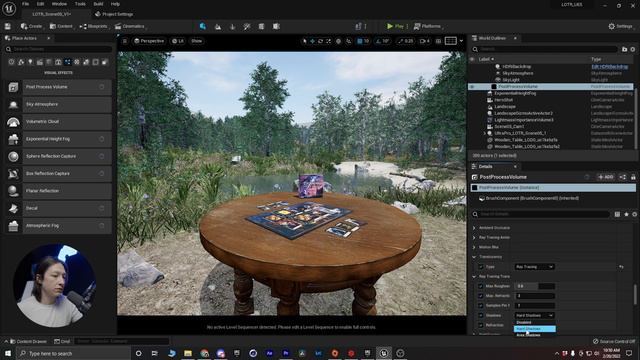Screen dimensions: 640x360
Task: Click the Save level icon in main toolbar
Action: (8, 26)
